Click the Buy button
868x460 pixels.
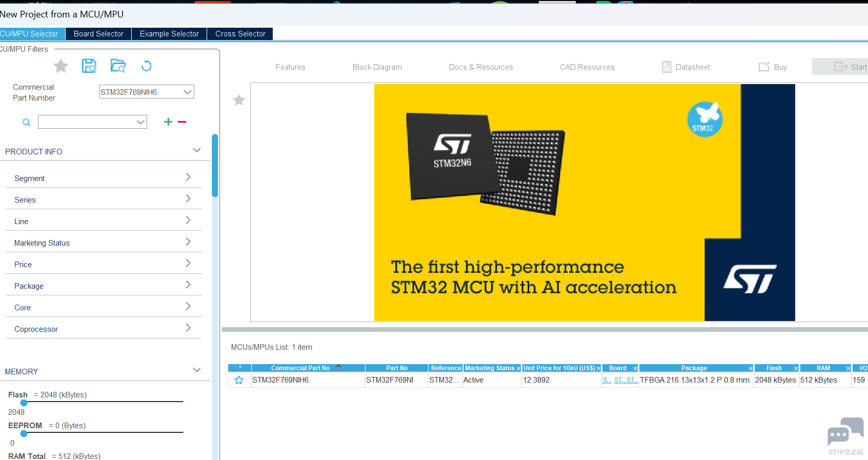click(x=773, y=67)
